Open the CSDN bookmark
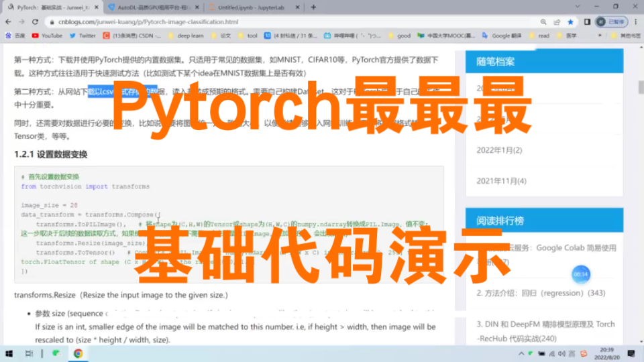 (132, 36)
